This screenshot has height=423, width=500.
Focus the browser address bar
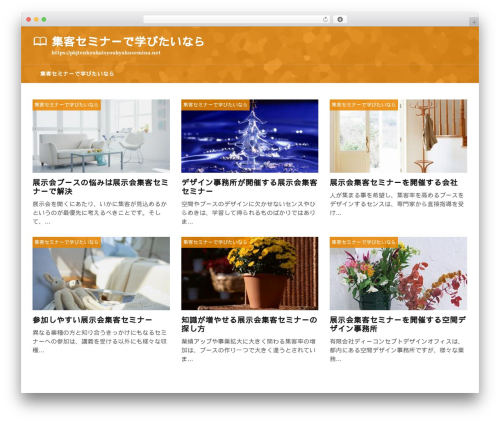pyautogui.click(x=237, y=20)
